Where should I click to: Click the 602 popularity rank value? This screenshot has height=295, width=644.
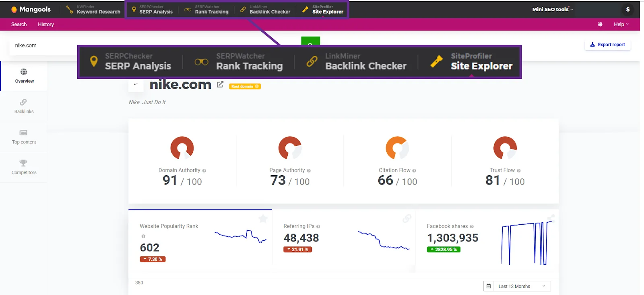pyautogui.click(x=150, y=248)
